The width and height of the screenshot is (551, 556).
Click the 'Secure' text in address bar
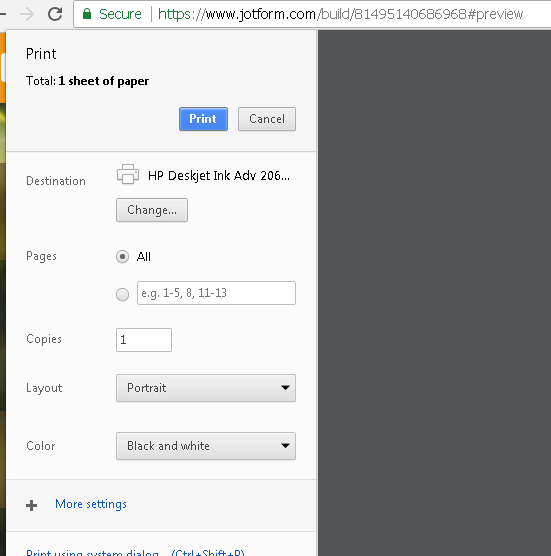[x=120, y=14]
